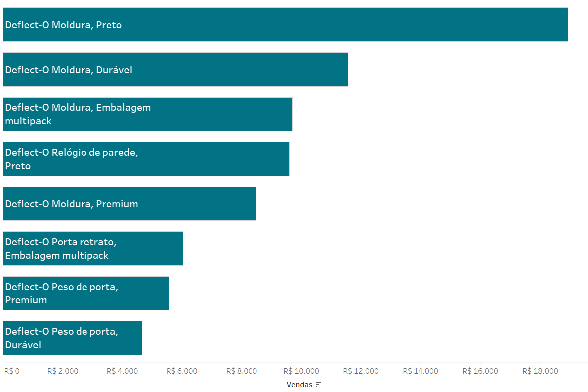Click the R$ 10.000 axis label
Image resolution: width=588 pixels, height=392 pixels.
point(301,371)
